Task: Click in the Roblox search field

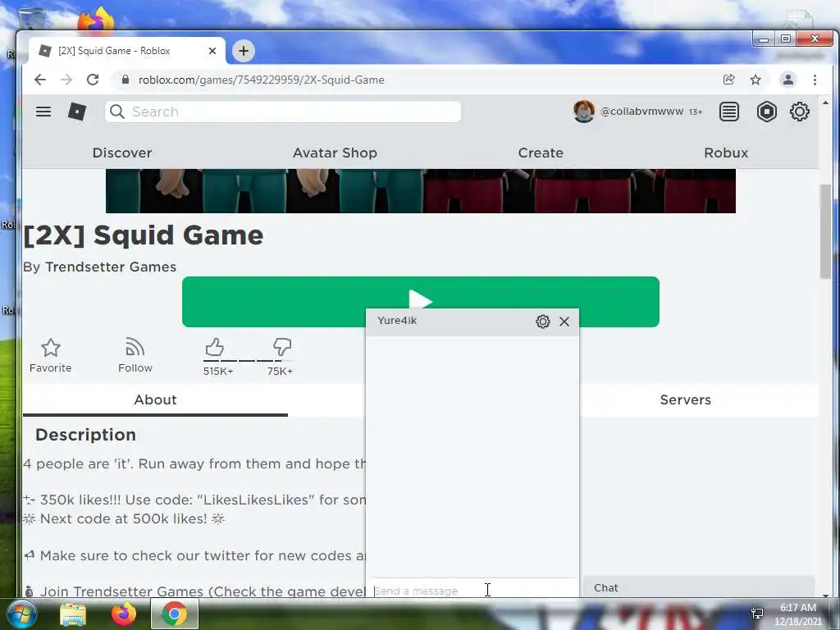Action: click(x=283, y=112)
